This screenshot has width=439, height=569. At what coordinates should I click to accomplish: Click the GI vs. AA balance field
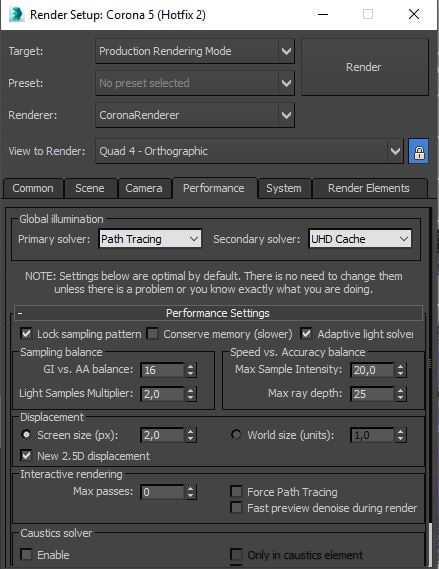(x=162, y=370)
